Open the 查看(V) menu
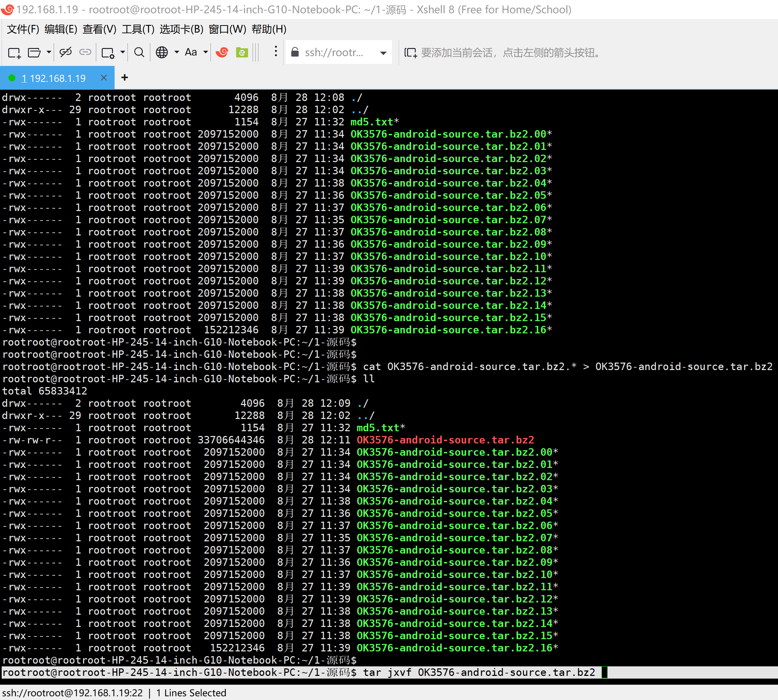 tap(99, 29)
